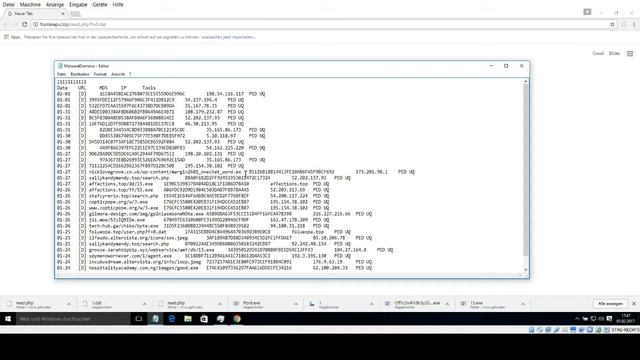
Task: Open Notepad's Ansicht menu
Action: tap(118, 74)
